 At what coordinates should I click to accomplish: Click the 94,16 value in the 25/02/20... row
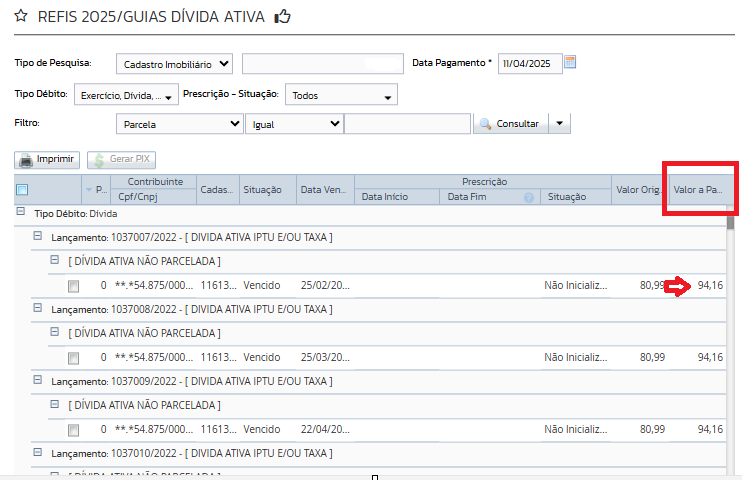[x=710, y=285]
